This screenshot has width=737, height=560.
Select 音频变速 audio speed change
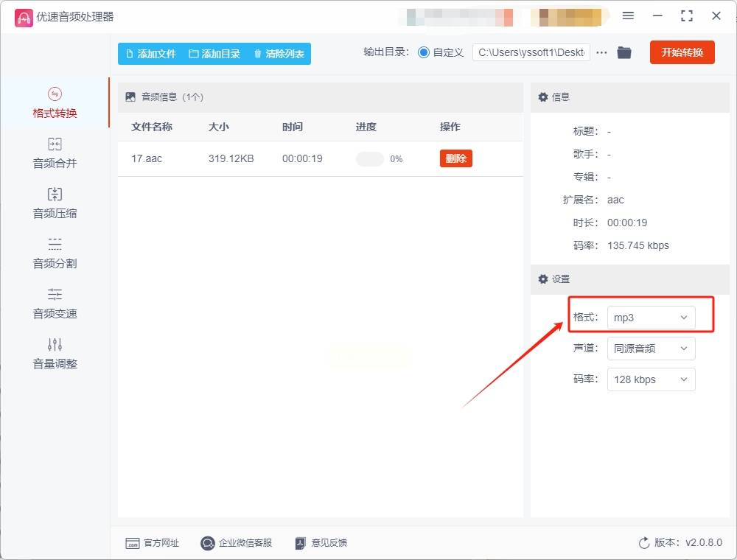55,304
